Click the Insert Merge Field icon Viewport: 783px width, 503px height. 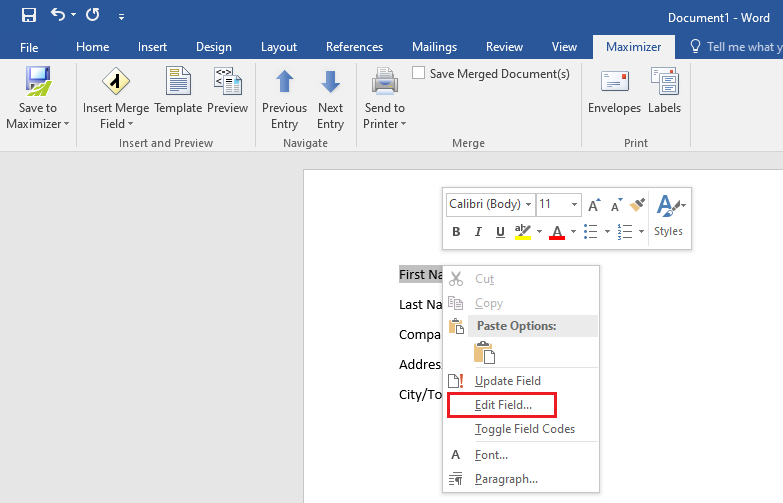click(x=118, y=82)
